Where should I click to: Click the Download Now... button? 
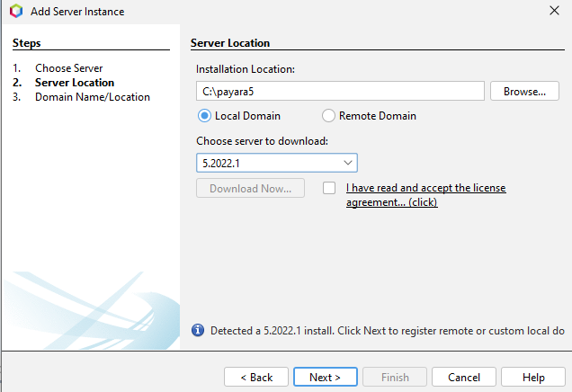250,188
